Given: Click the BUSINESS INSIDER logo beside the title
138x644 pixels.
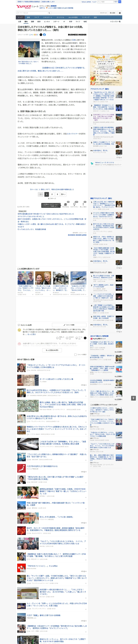Looking at the screenshot, I should coord(77,35).
